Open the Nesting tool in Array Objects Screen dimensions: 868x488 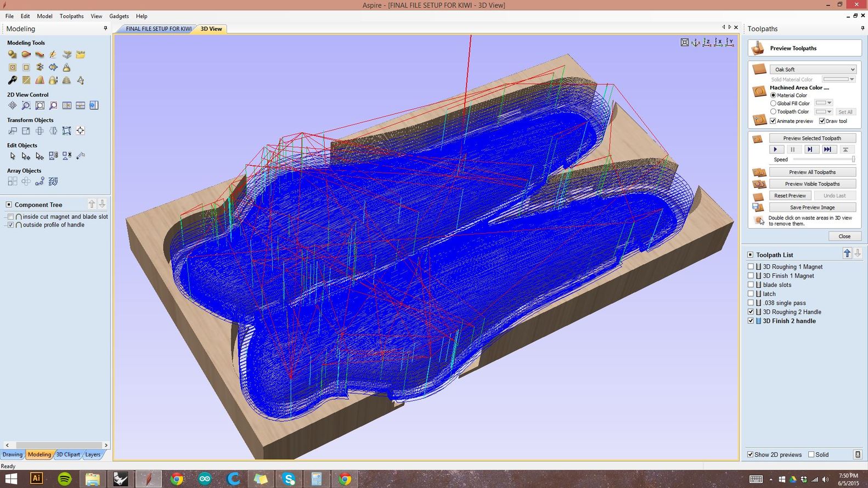53,181
